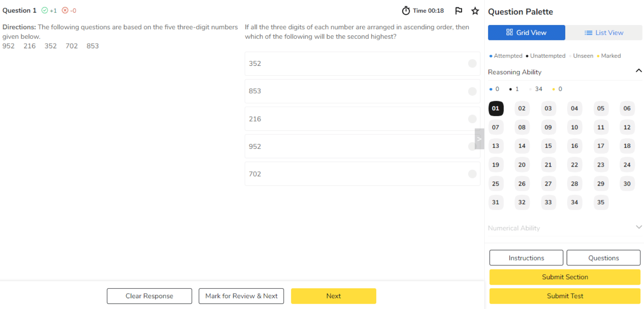The height and width of the screenshot is (309, 644).
Task: Switch to List View tab
Action: click(x=604, y=33)
